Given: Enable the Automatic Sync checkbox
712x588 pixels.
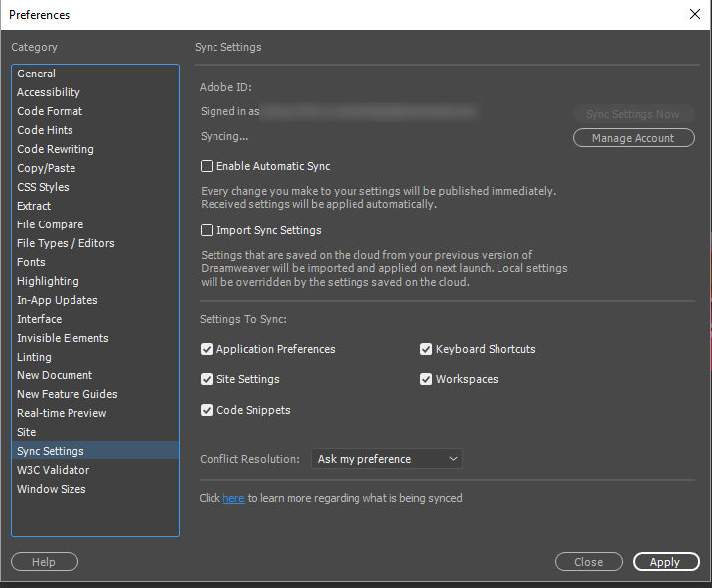Looking at the screenshot, I should click(x=207, y=166).
